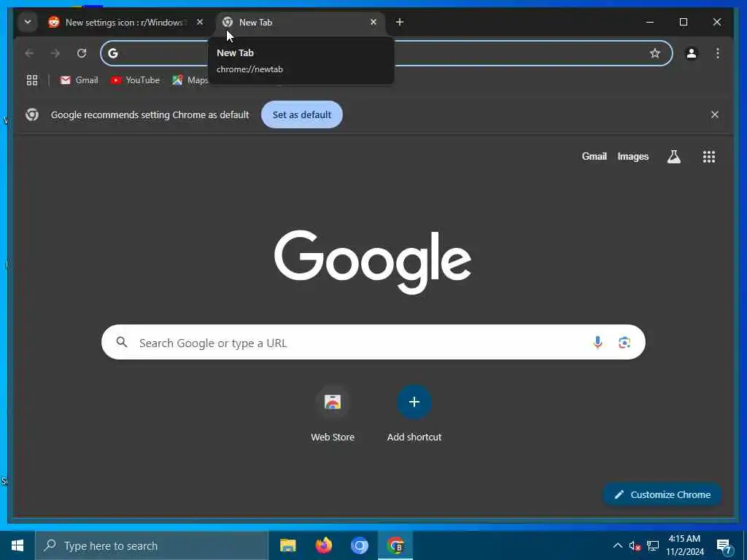The width and height of the screenshot is (747, 560).
Task: Open Search Labs flask icon
Action: (x=673, y=157)
